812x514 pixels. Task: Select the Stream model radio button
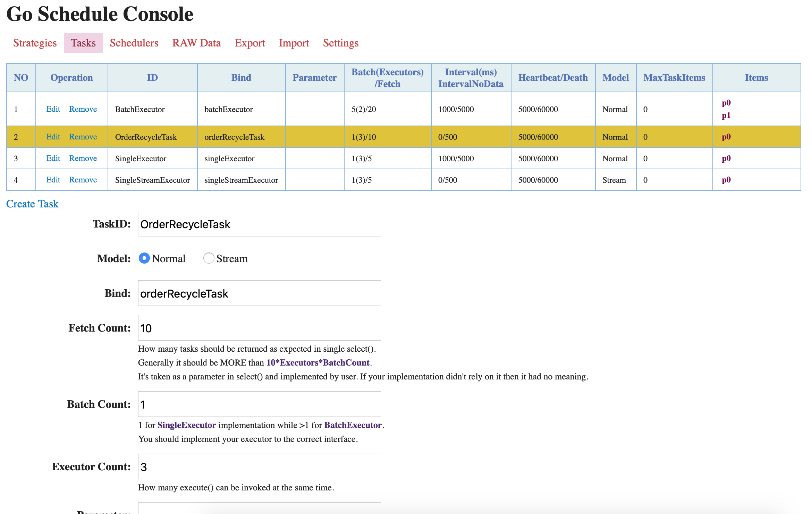(209, 258)
